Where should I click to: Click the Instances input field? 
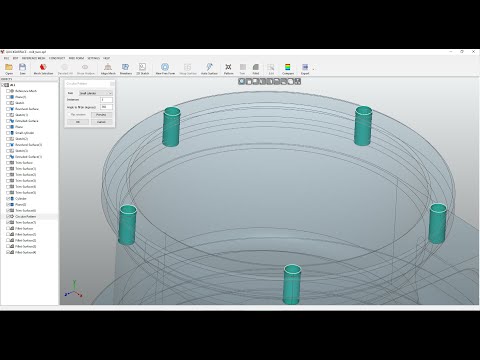(x=107, y=100)
